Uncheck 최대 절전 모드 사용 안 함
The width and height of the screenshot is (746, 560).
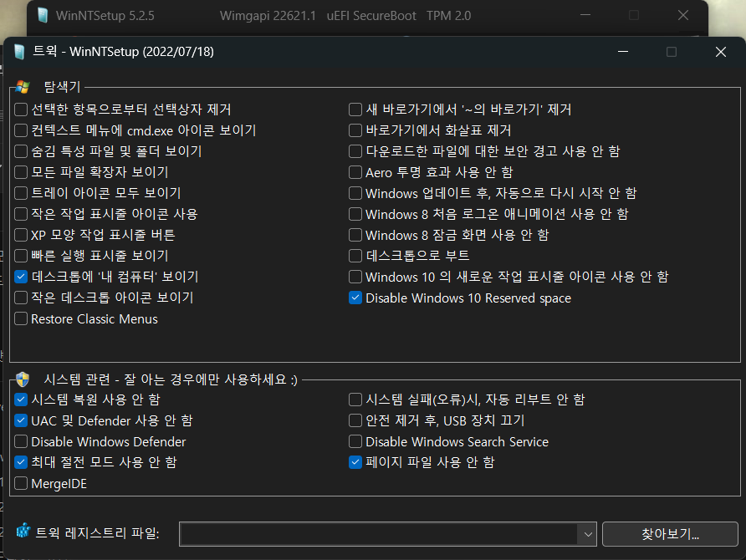[21, 462]
